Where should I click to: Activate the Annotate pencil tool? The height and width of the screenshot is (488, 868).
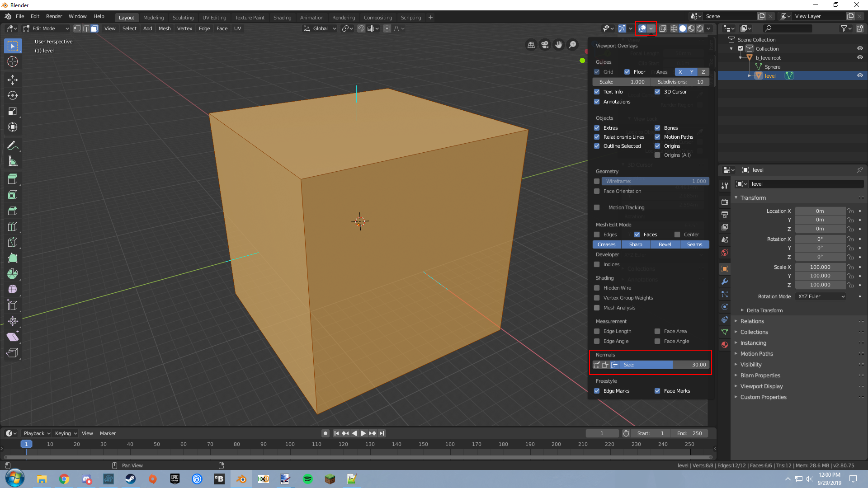(13, 145)
